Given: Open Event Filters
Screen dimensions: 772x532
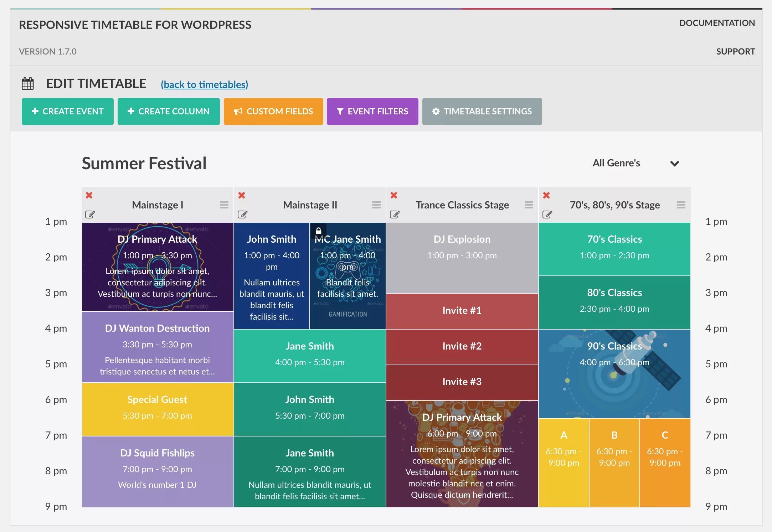Looking at the screenshot, I should coord(372,112).
